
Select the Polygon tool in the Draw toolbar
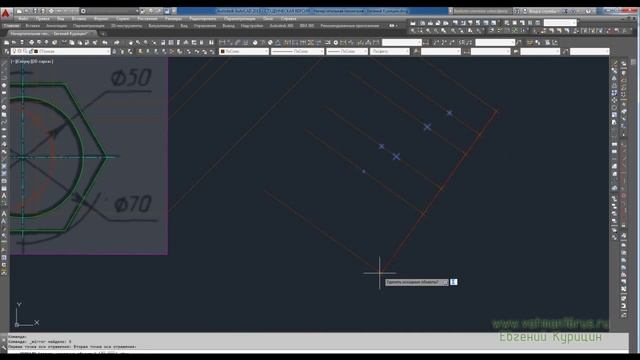[4, 85]
